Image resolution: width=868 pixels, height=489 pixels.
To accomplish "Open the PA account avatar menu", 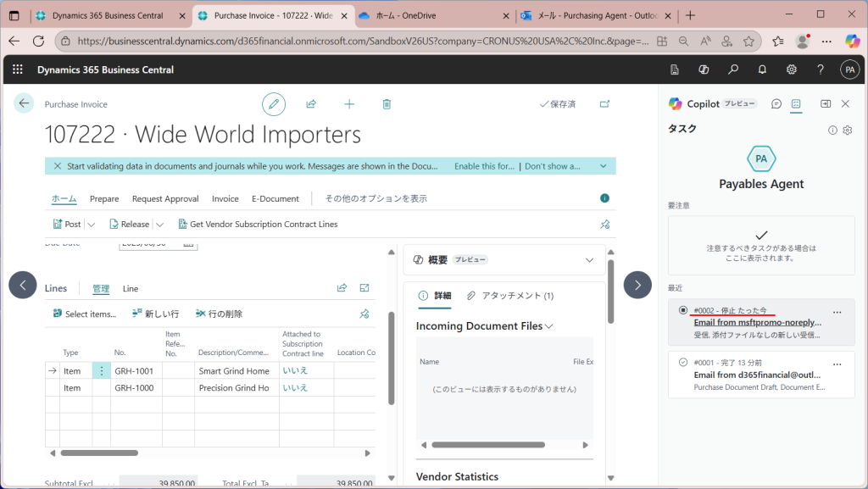I will click(x=849, y=69).
